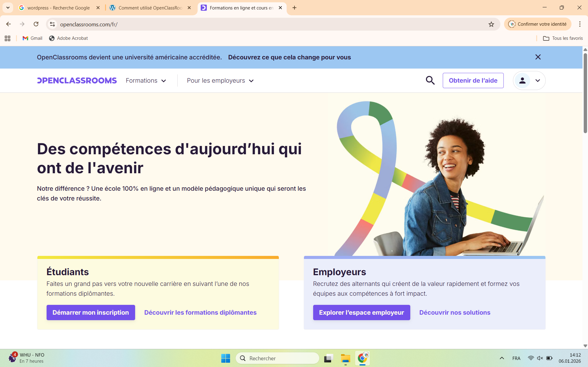This screenshot has height=367, width=588.
Task: Open Chrome's three-dot menu
Action: click(x=580, y=24)
